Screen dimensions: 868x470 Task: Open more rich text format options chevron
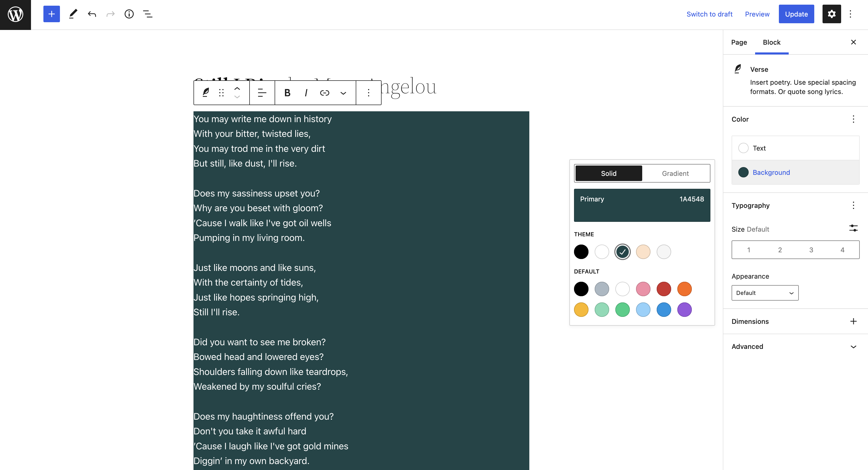tap(343, 93)
